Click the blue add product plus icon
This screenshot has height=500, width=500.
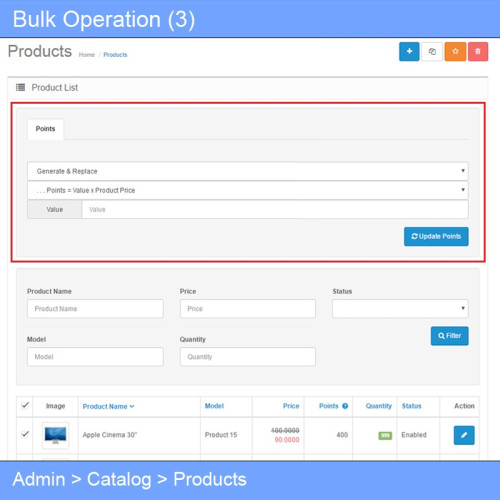click(409, 52)
